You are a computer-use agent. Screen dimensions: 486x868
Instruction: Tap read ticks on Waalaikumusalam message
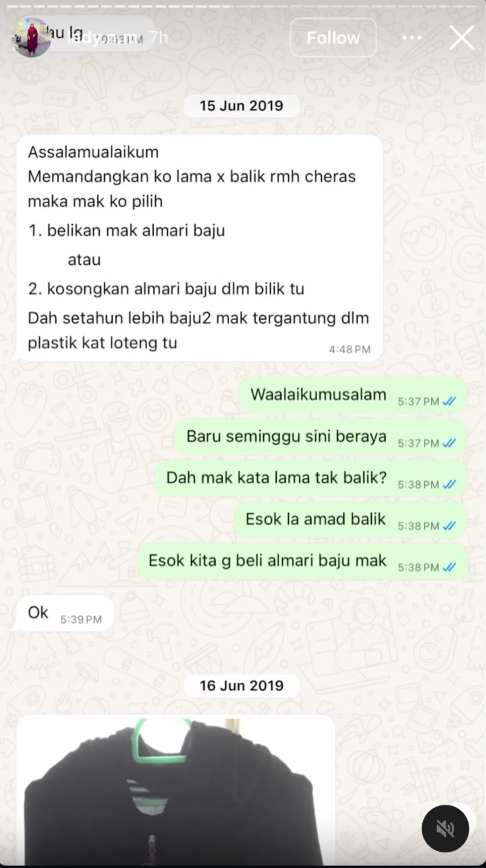pyautogui.click(x=449, y=401)
